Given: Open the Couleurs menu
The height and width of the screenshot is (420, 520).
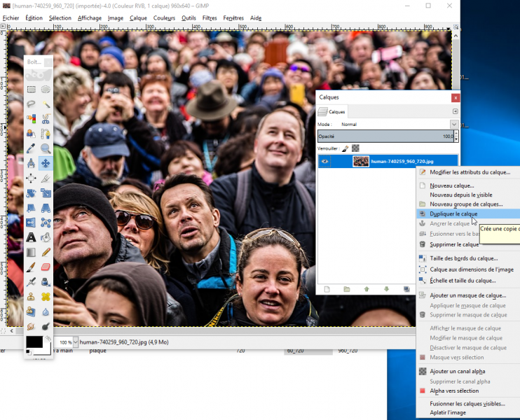Looking at the screenshot, I should click(164, 18).
